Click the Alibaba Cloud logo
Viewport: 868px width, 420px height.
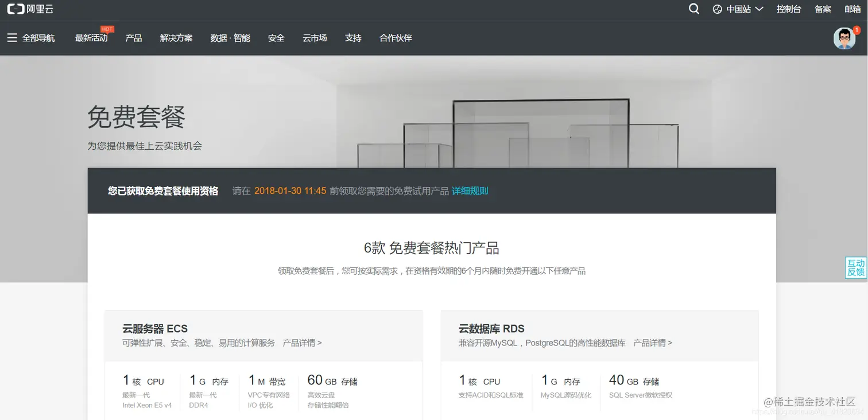(x=29, y=9)
